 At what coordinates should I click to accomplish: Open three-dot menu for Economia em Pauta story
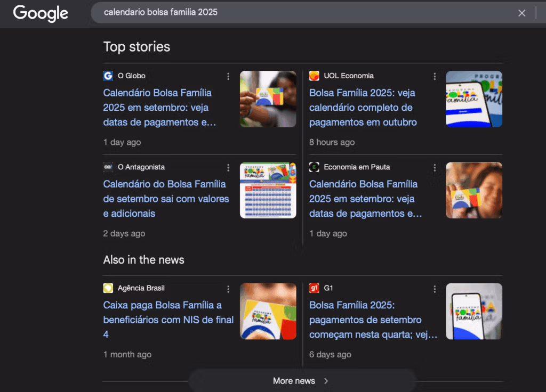coord(435,167)
